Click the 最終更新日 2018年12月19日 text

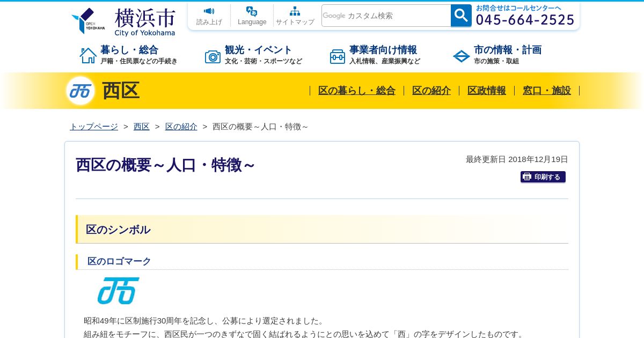[x=517, y=159]
